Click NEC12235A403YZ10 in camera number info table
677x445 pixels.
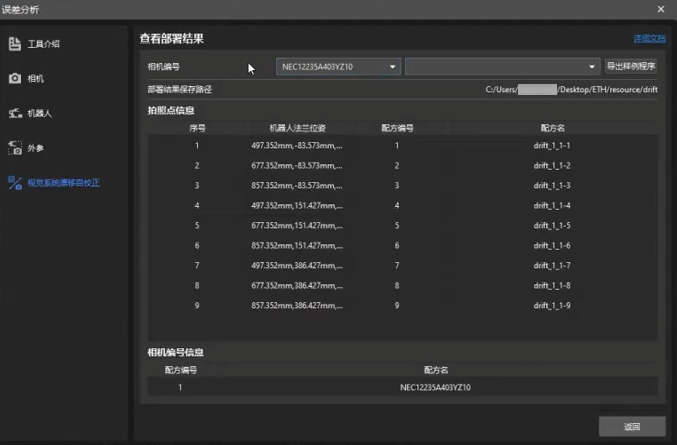pos(435,387)
